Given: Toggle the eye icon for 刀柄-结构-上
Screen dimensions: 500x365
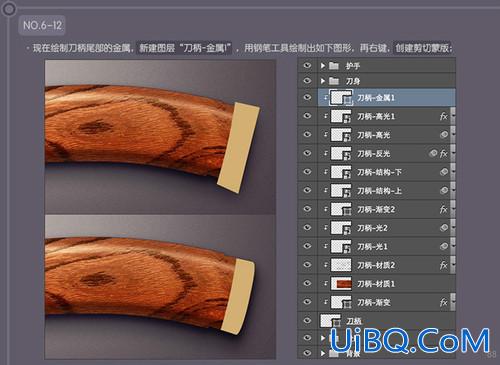Looking at the screenshot, I should pos(307,190).
